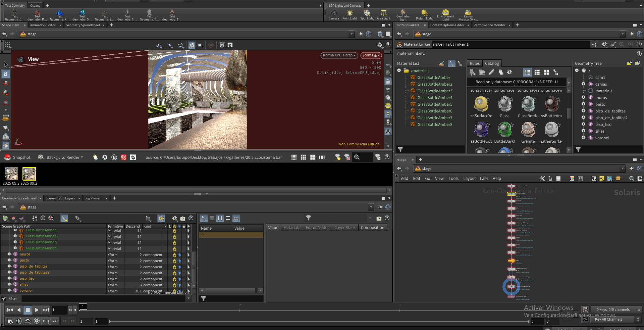The image size is (644, 330).
Task: Click the Environment Light shelf tool
Action: click(x=445, y=15)
